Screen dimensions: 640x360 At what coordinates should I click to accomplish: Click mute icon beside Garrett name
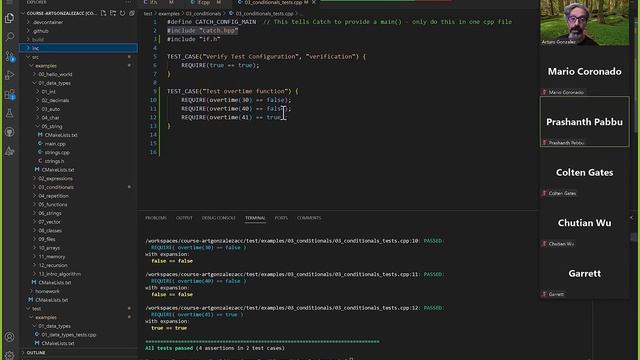pyautogui.click(x=544, y=294)
